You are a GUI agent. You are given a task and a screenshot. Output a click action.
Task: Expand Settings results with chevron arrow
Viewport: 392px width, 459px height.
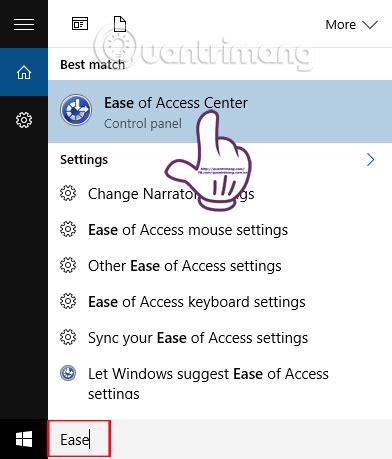pos(370,160)
